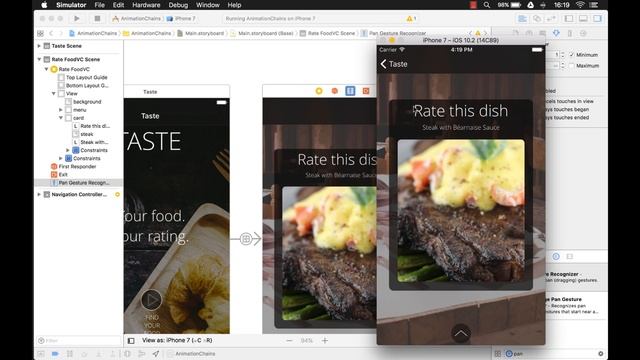
Task: Run the project with the Play button
Action: [77, 18]
